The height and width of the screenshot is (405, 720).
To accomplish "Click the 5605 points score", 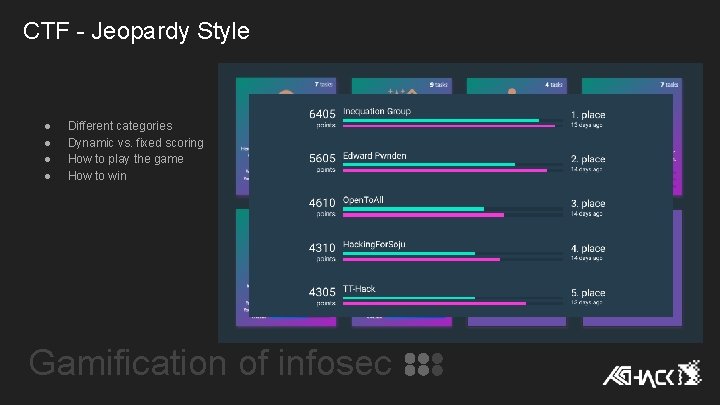I will (322, 158).
